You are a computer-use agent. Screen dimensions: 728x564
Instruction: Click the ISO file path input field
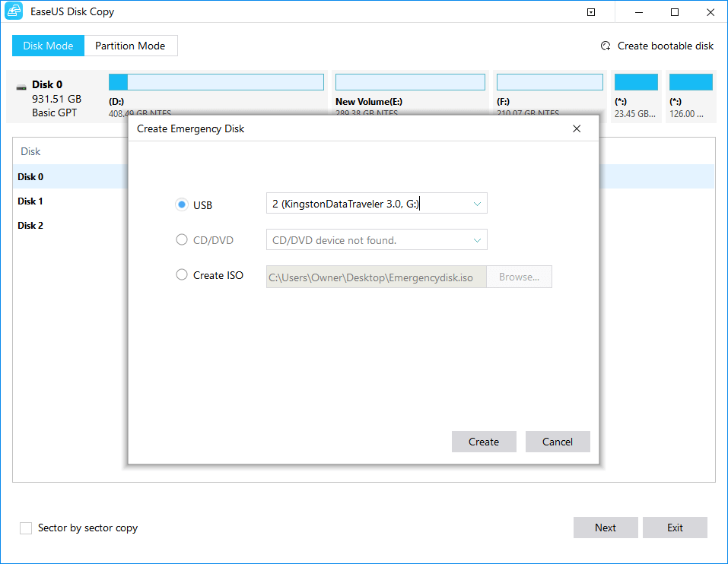376,277
